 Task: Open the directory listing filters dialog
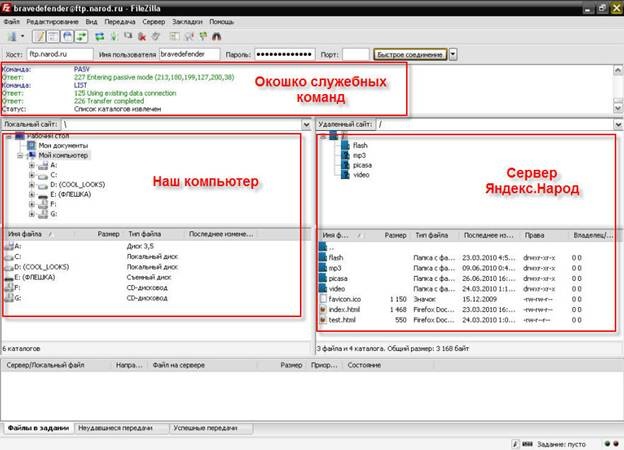(174, 37)
